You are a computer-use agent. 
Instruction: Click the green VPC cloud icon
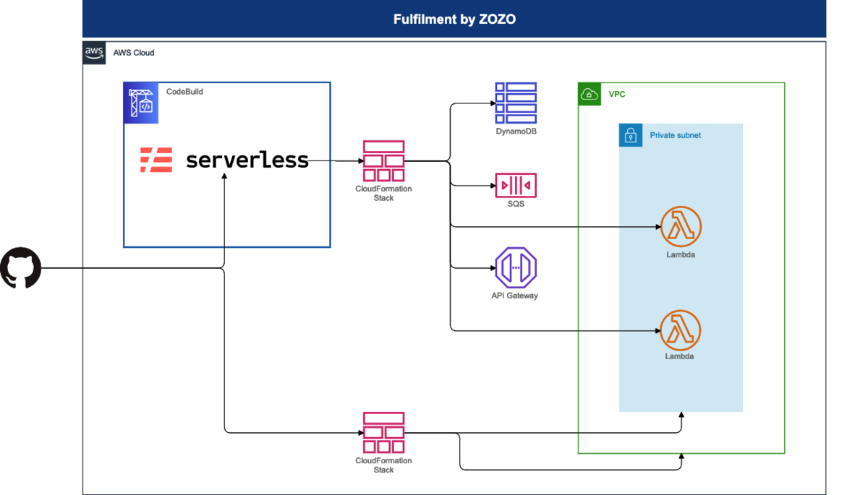tap(590, 94)
